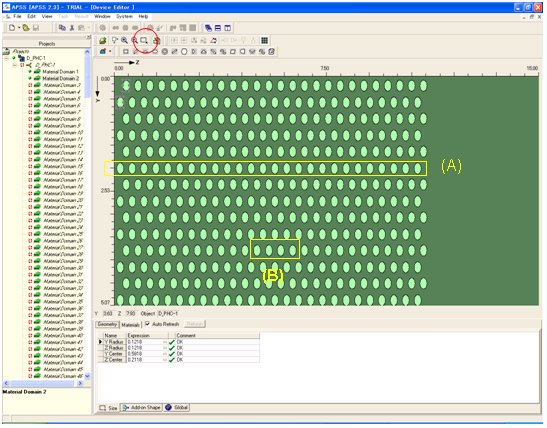The image size is (547, 428).
Task: Toggle the Auto Refresh checkbox
Action: (x=147, y=324)
